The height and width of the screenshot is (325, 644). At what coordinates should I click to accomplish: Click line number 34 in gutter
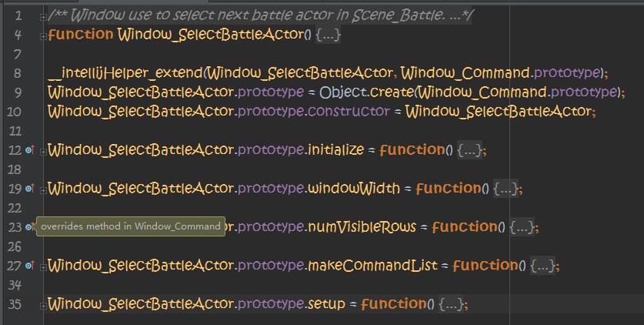click(x=15, y=285)
